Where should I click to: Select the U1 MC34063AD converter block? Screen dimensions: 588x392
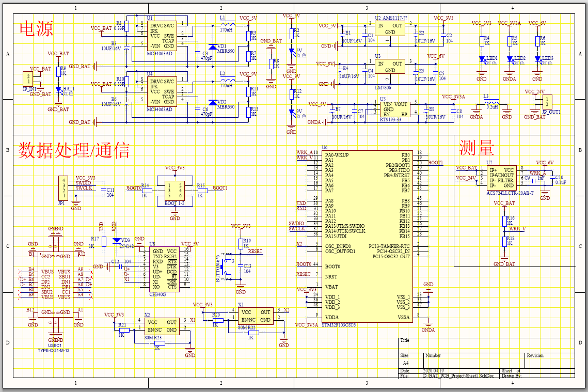(162, 36)
